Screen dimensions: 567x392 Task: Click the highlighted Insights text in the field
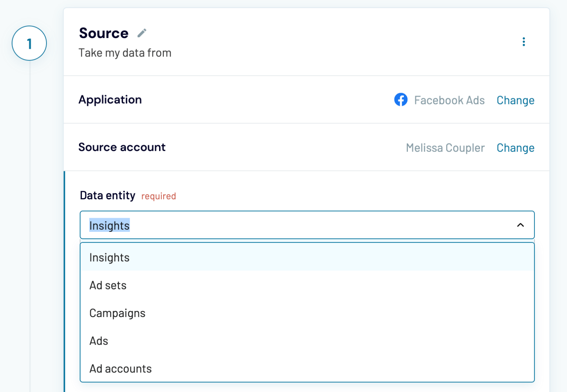109,225
